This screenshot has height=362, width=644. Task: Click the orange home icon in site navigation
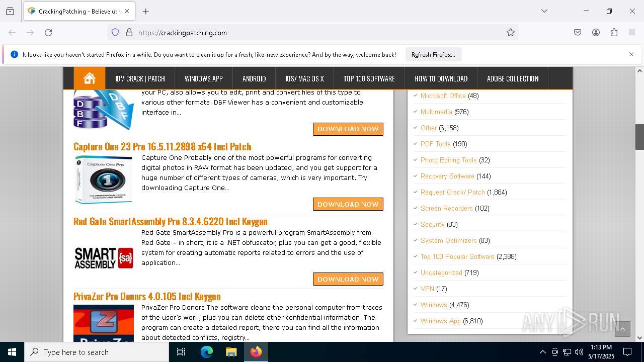point(90,78)
